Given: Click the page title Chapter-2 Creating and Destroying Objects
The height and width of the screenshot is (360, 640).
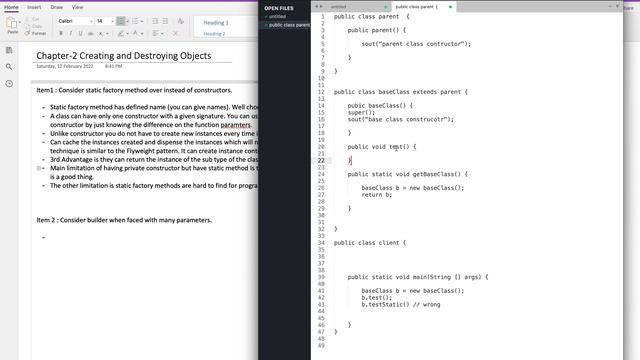Looking at the screenshot, I should 124,56.
